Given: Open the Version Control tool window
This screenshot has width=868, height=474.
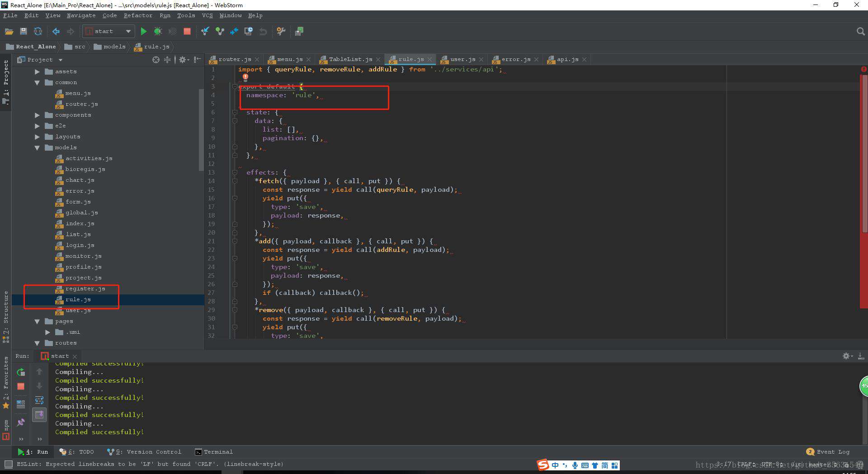Looking at the screenshot, I should tap(144, 452).
